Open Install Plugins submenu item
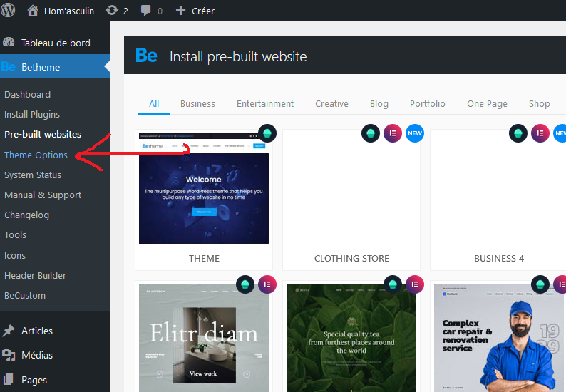Screen dimensions: 566x392 coord(32,115)
